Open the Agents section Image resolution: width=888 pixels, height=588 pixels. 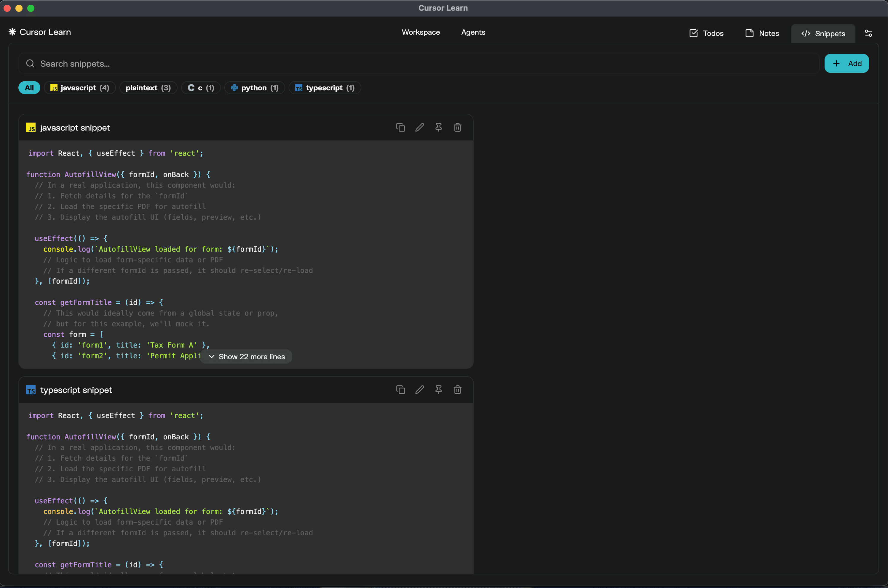click(473, 32)
